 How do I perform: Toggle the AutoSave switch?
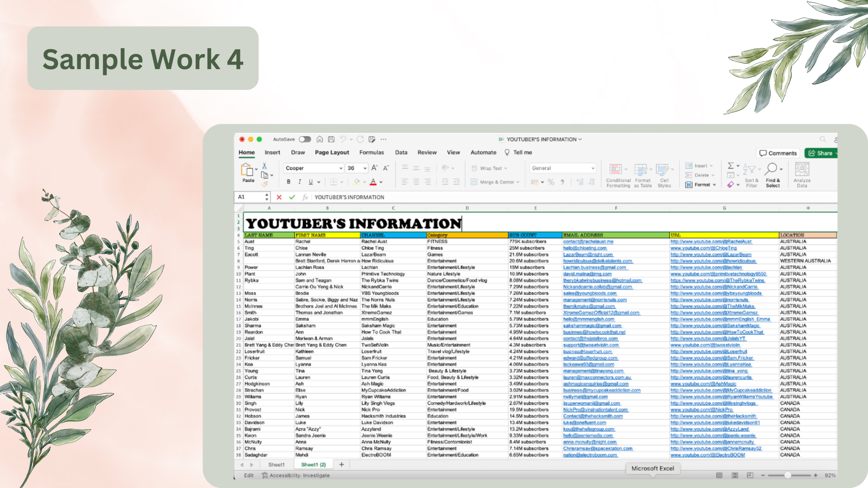[305, 139]
